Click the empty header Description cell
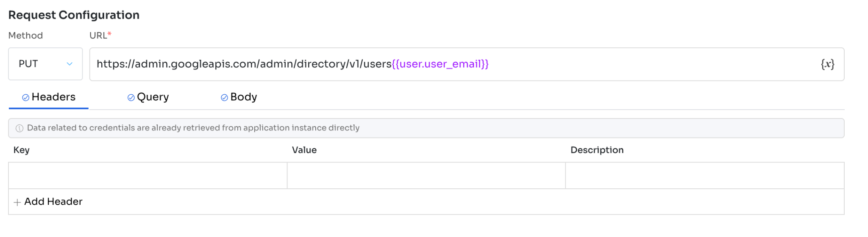Screen dimensions: 868x237 (704, 176)
